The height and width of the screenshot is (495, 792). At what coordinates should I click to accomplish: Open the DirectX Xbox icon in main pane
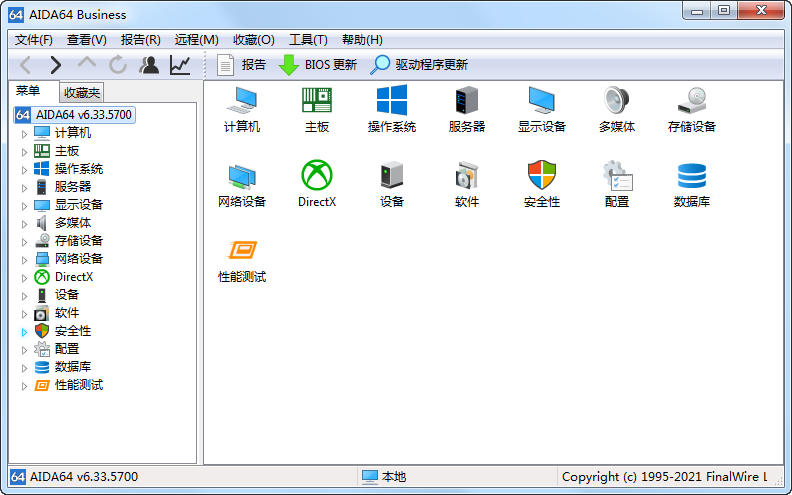317,184
